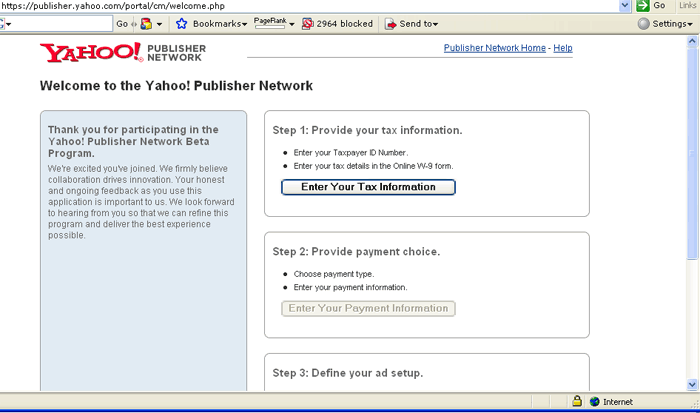The image size is (700, 413).
Task: Click the Settings gear icon
Action: [x=645, y=23]
